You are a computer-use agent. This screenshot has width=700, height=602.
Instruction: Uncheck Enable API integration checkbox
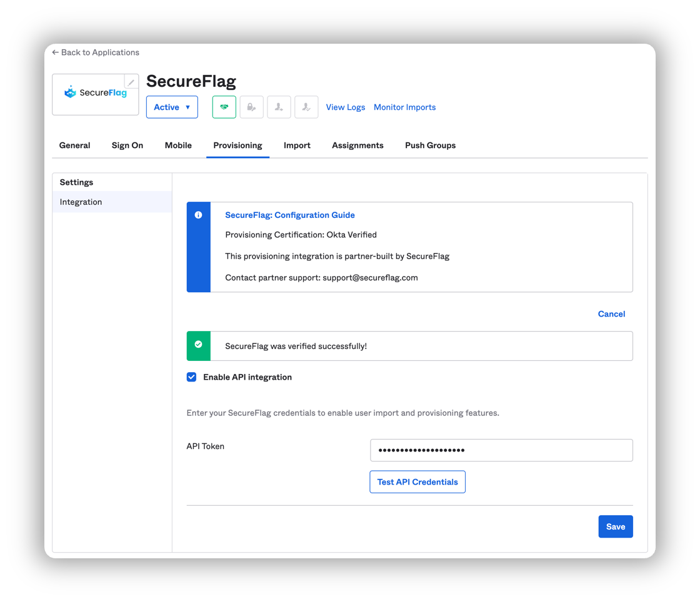[191, 377]
